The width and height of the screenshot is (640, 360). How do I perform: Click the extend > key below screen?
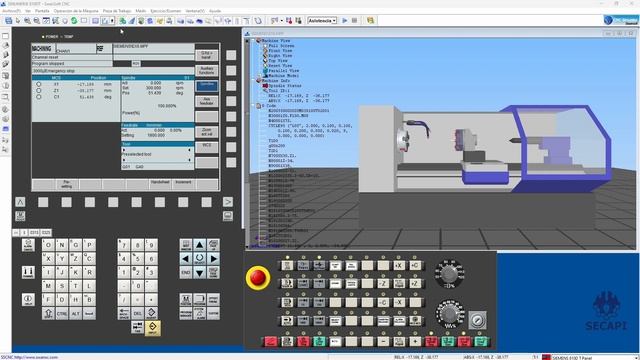point(228,202)
